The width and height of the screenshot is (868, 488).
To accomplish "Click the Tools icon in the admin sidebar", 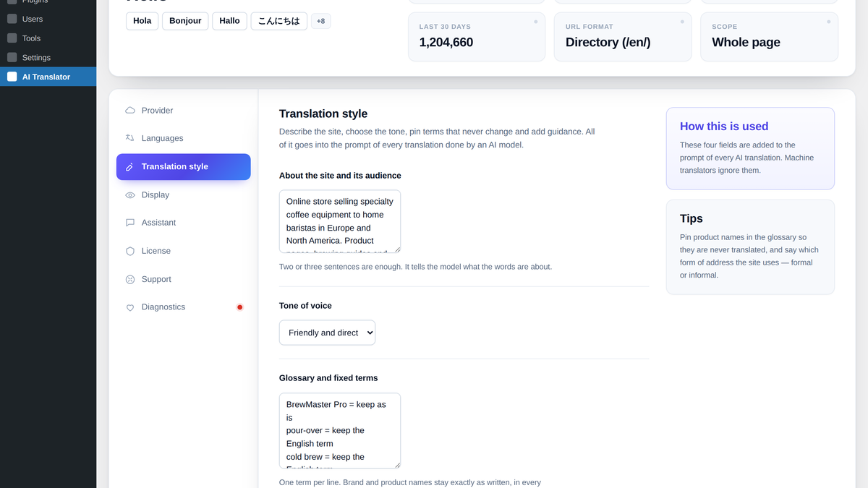I will [12, 38].
